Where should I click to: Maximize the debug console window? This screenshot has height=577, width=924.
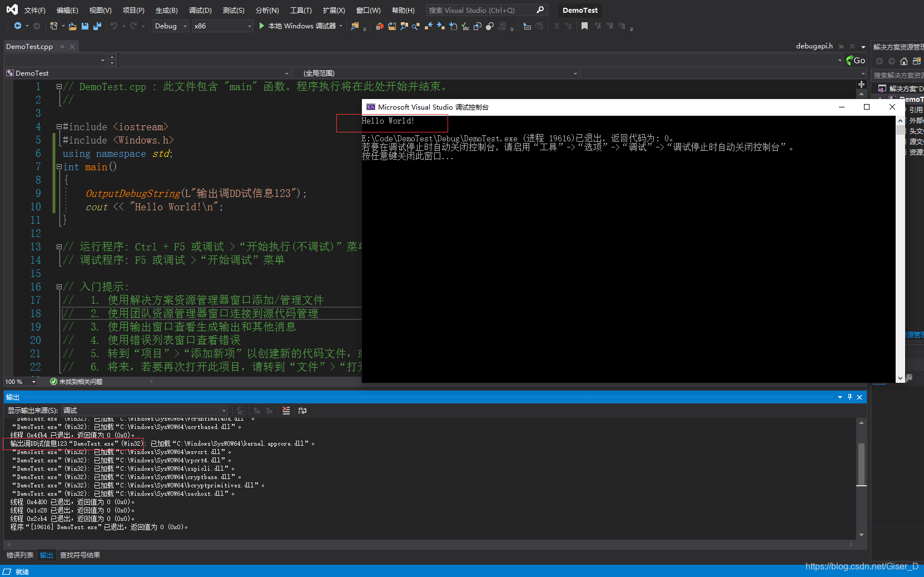pos(867,107)
